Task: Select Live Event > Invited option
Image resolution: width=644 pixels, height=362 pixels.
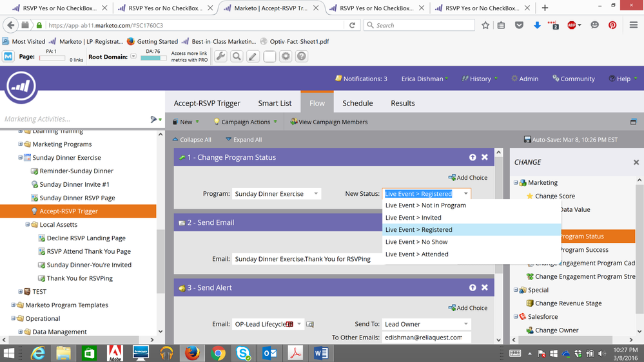Action: point(471,218)
